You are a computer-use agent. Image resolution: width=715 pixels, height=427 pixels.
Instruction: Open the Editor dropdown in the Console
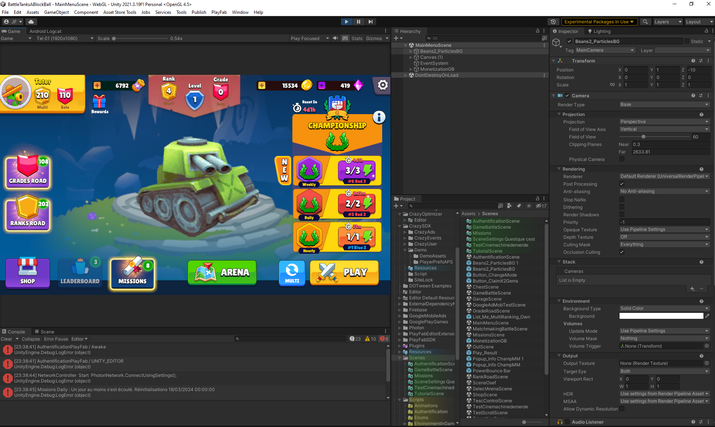(x=79, y=339)
